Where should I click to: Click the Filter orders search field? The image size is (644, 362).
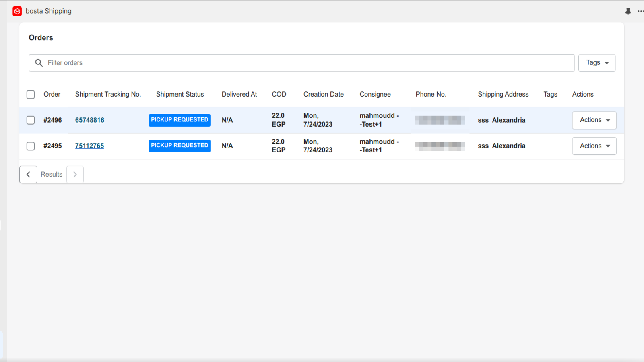pyautogui.click(x=306, y=63)
